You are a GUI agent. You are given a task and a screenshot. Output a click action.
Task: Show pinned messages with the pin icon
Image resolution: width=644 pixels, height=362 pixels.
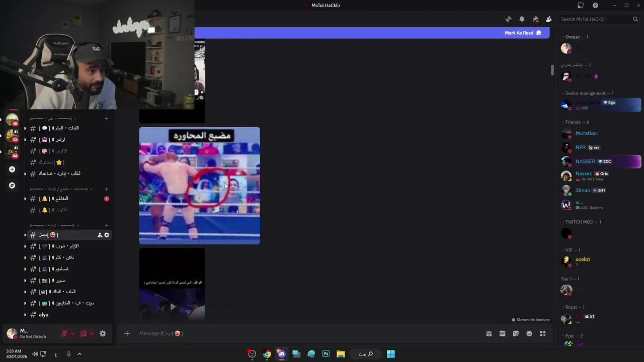click(535, 19)
